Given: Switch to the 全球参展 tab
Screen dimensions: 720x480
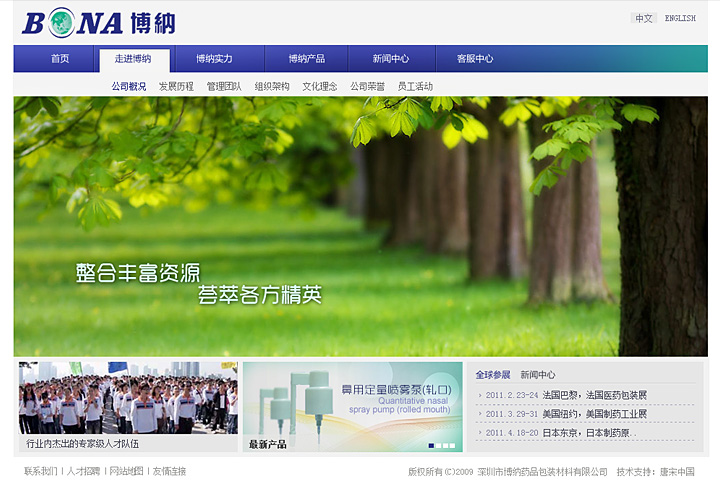Looking at the screenshot, I should (492, 375).
